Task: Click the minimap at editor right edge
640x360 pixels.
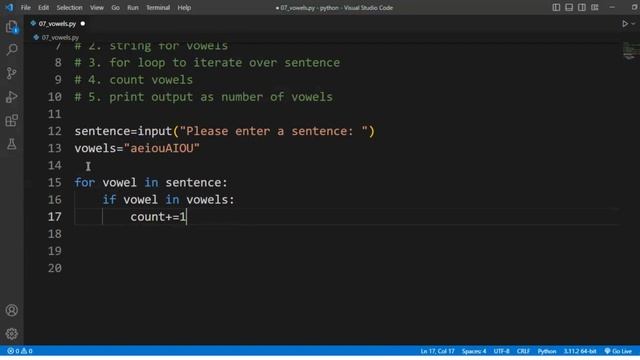Action: click(x=631, y=51)
